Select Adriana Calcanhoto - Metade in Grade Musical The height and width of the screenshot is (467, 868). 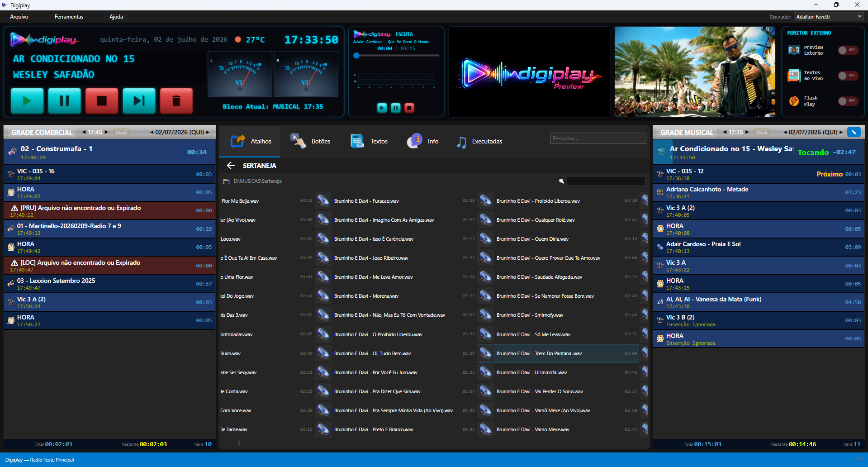759,192
